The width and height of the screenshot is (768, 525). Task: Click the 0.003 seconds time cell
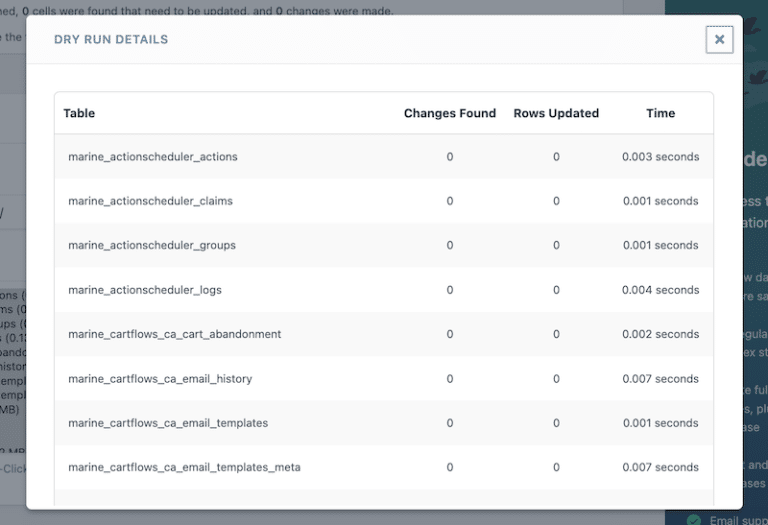click(660, 157)
